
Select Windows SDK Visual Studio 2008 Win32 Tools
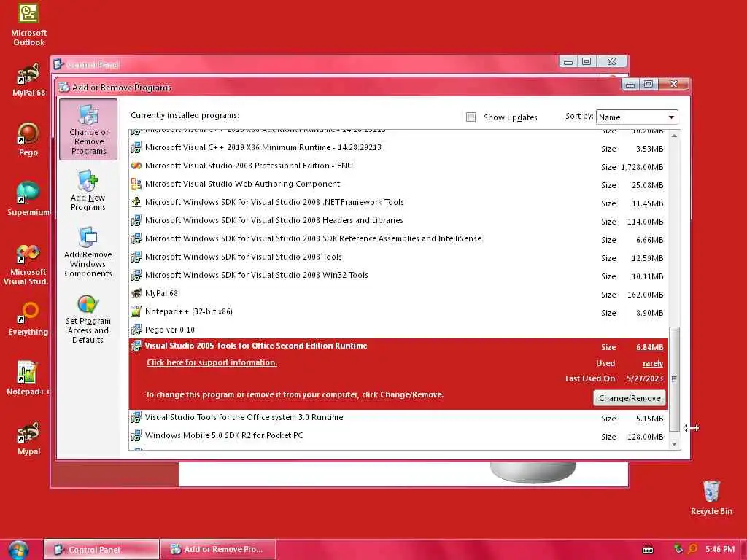(398, 275)
